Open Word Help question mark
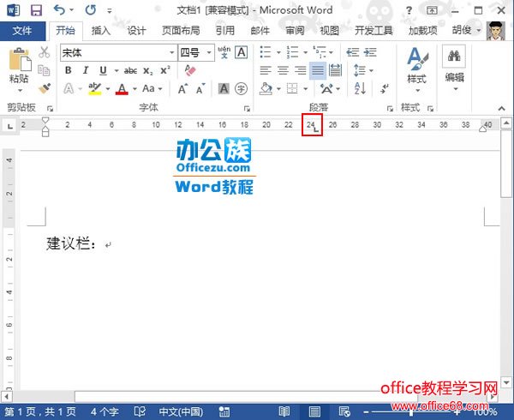The image size is (514, 420). [409, 10]
